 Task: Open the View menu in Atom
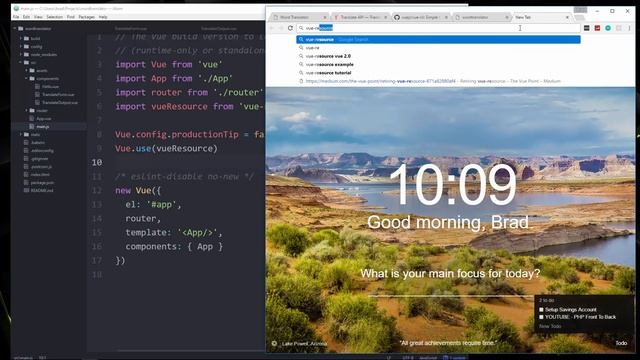pos(38,17)
